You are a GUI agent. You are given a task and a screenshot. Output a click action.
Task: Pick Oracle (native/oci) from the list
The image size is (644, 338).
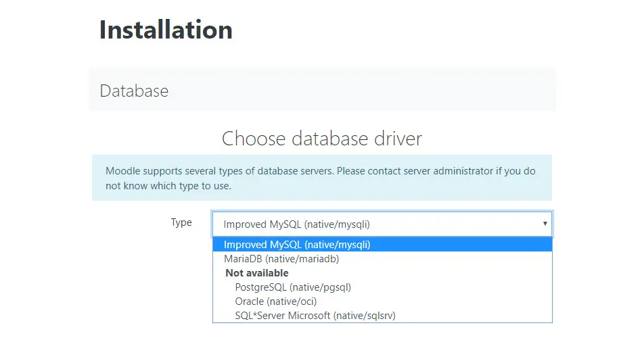pos(275,301)
